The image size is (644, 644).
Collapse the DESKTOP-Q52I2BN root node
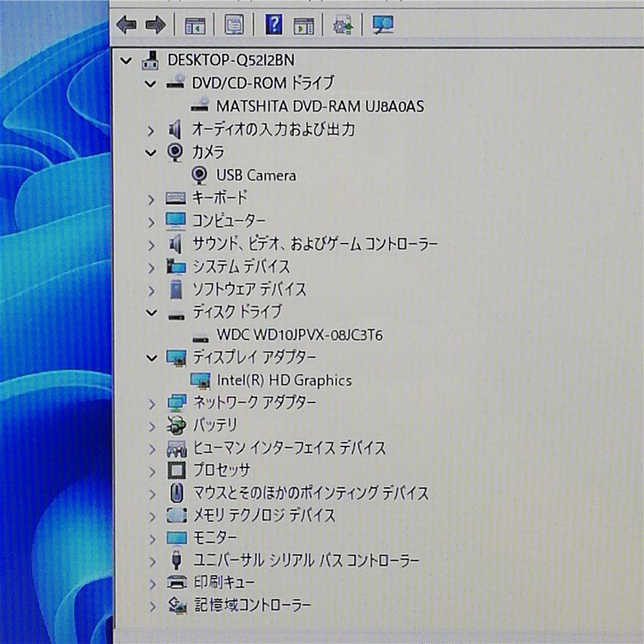point(126,61)
